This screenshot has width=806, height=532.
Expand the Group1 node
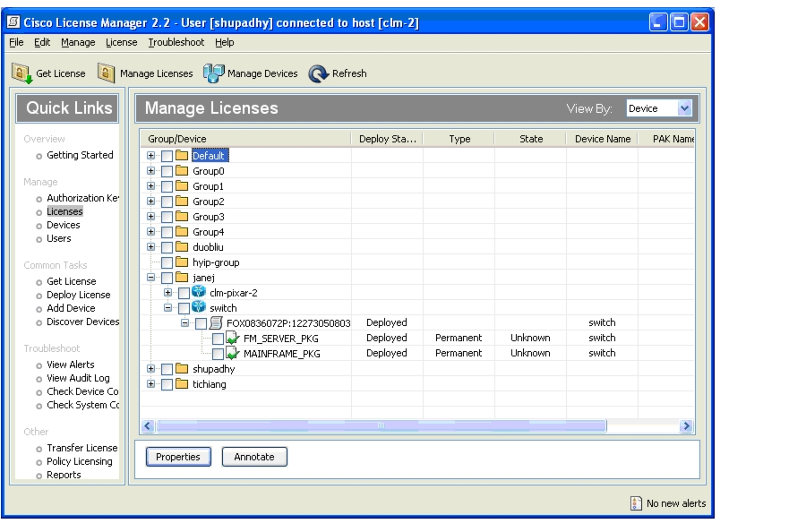[x=150, y=186]
